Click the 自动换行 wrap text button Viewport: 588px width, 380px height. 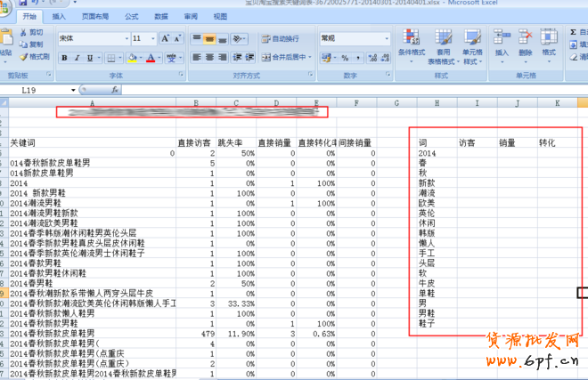pos(280,39)
